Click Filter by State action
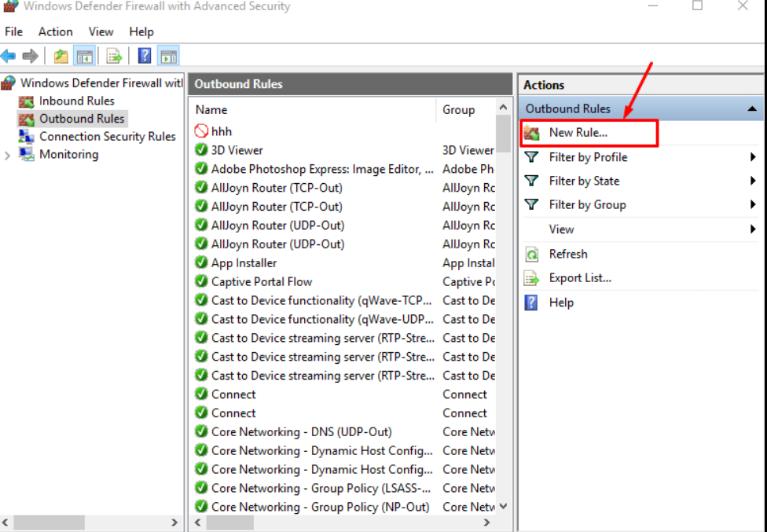767x532 pixels. point(584,181)
